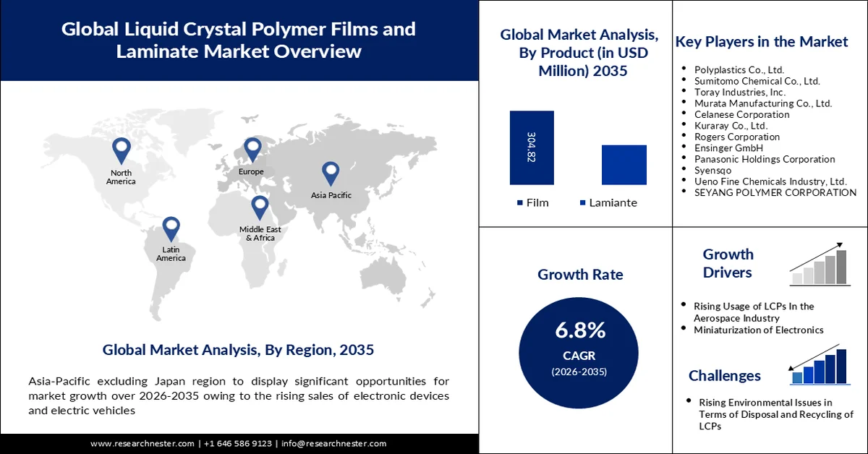The height and width of the screenshot is (454, 868).
Task: Click the 304.82 value label on bar
Action: click(x=532, y=147)
